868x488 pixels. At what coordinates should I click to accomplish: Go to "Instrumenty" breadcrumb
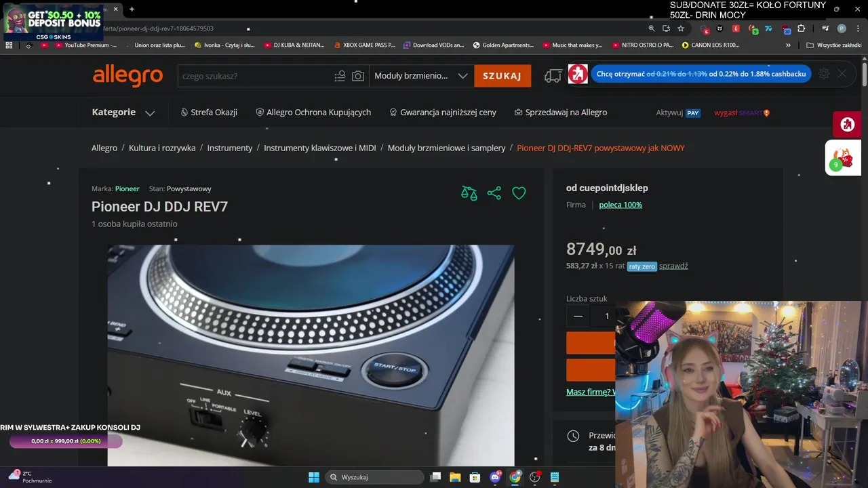tap(230, 148)
